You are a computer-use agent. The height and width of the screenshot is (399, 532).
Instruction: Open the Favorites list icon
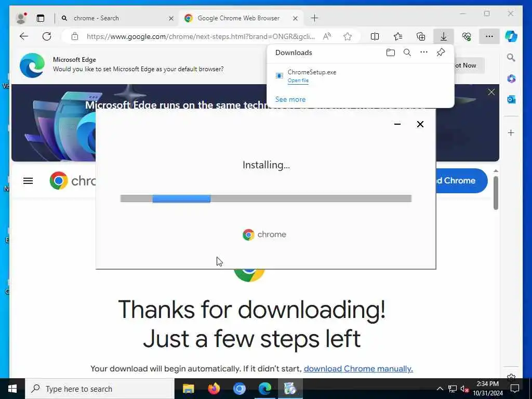click(397, 36)
